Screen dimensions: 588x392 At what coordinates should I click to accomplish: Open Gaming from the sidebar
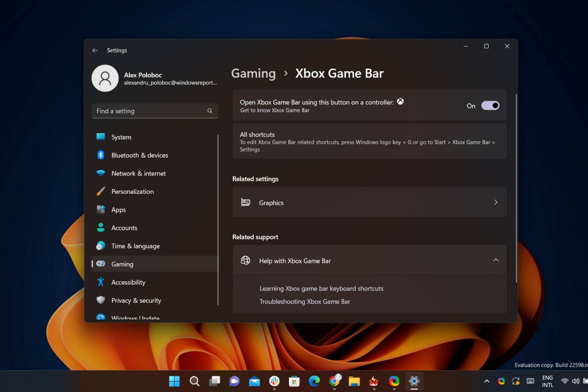click(x=122, y=264)
